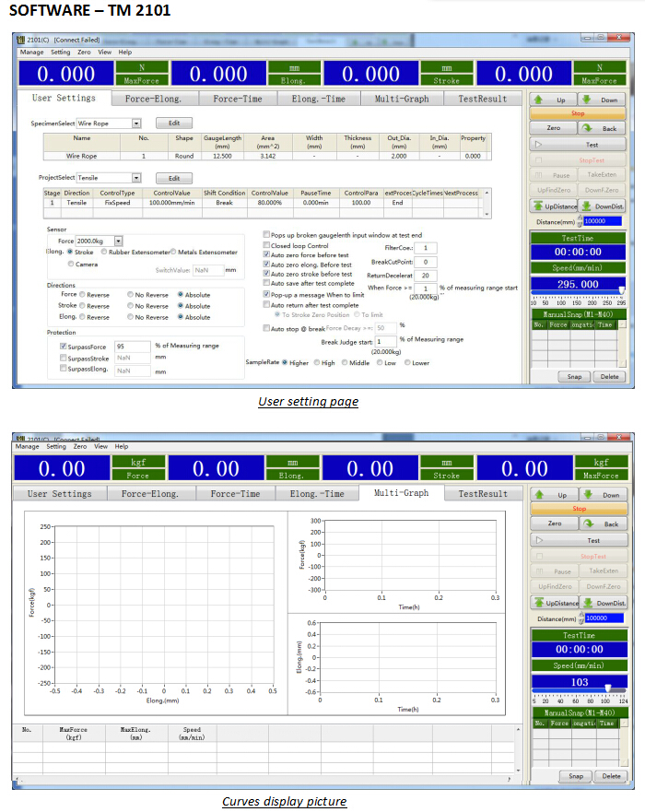This screenshot has width=645, height=812.
Task: Uncheck the SurpassForce protection checkbox
Action: click(x=63, y=347)
